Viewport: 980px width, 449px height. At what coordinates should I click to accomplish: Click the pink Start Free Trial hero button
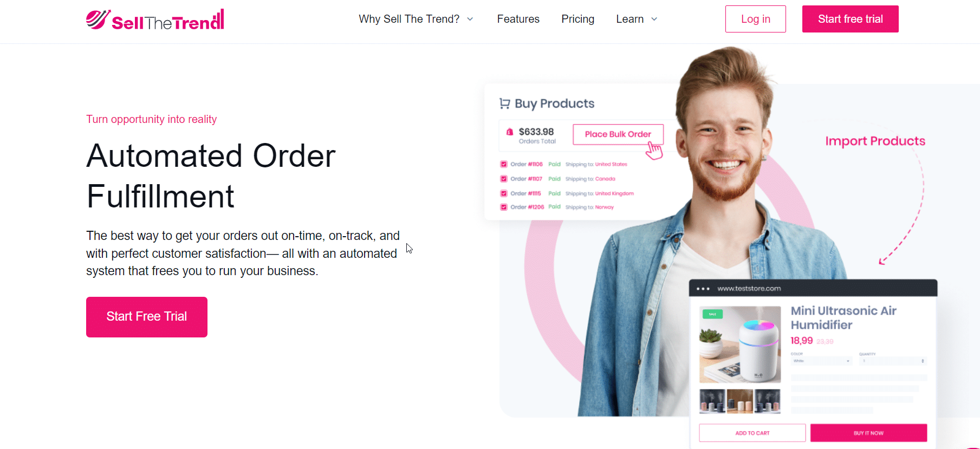pyautogui.click(x=147, y=317)
